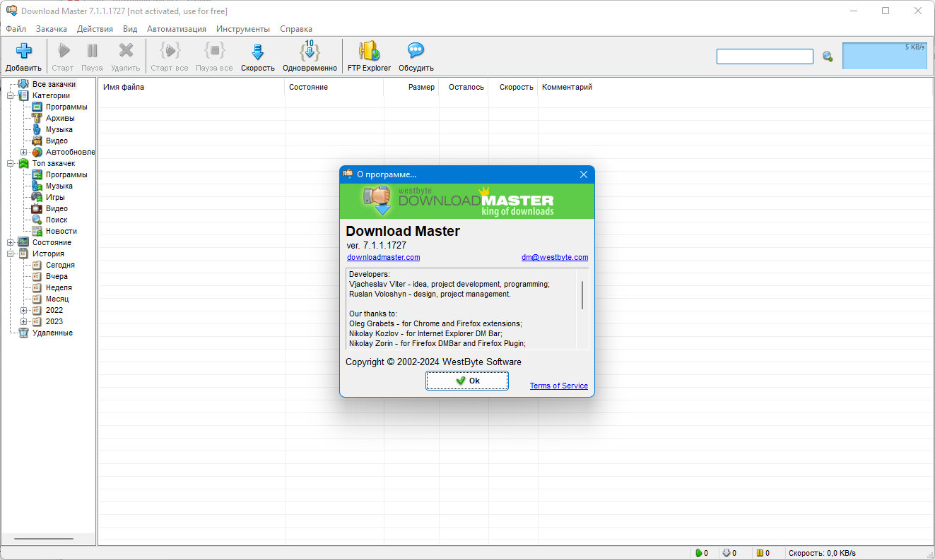Screen dimensions: 935x560
Task: Collapse the Категории tree node
Action: 10,95
